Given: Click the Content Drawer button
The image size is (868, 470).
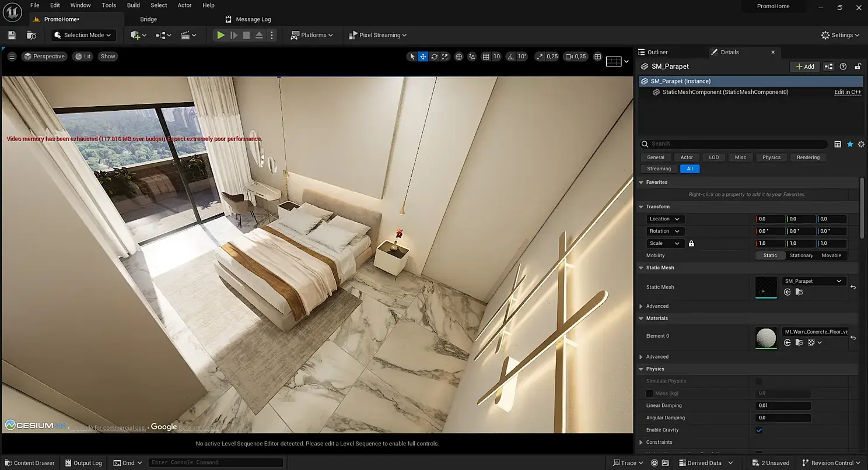Looking at the screenshot, I should pyautogui.click(x=29, y=463).
